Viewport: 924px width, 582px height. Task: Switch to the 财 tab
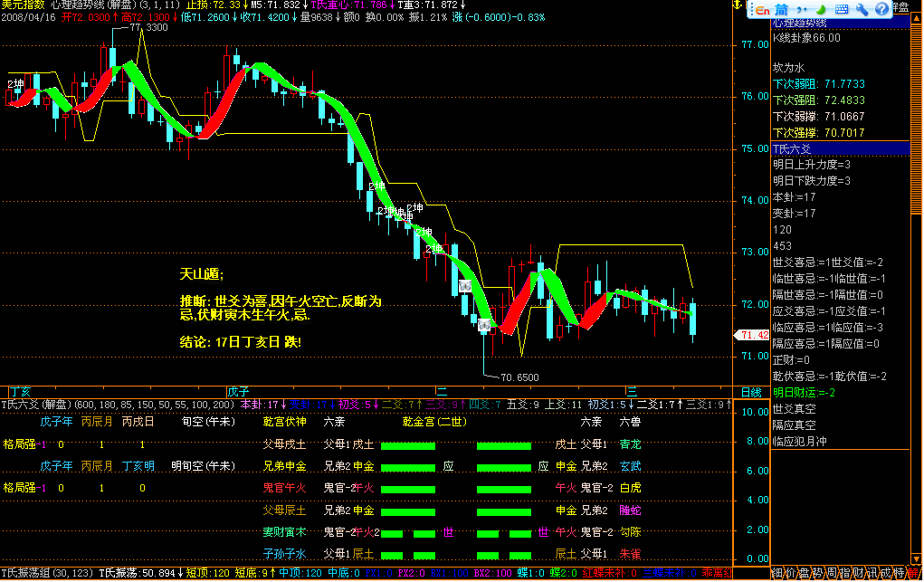[x=858, y=573]
